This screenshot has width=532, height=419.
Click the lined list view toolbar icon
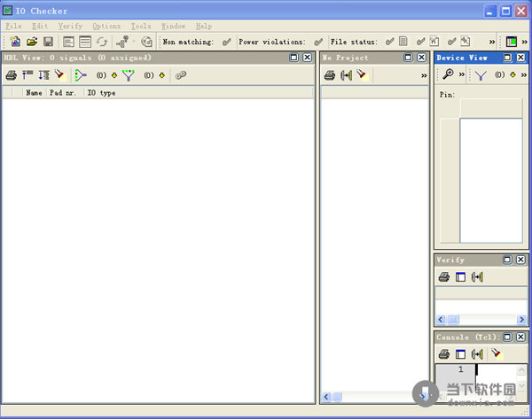tap(85, 42)
